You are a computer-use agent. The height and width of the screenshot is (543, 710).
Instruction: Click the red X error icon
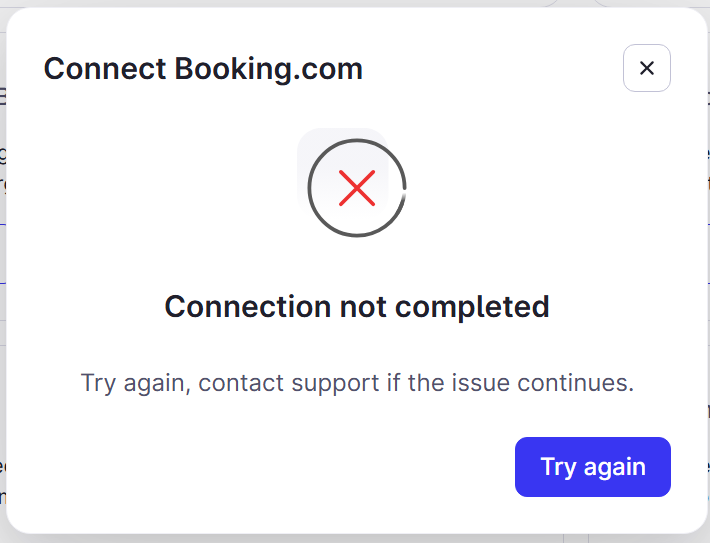coord(357,188)
